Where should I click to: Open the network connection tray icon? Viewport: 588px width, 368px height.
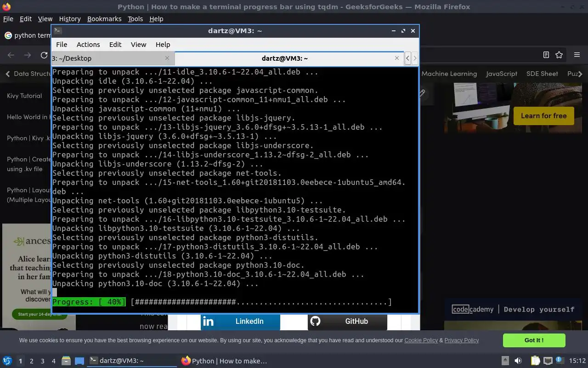pyautogui.click(x=548, y=361)
